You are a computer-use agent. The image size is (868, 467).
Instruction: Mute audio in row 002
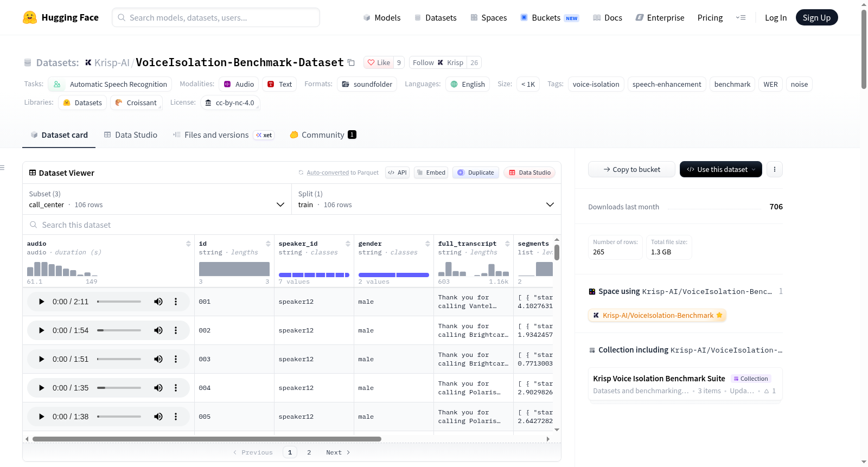158,330
